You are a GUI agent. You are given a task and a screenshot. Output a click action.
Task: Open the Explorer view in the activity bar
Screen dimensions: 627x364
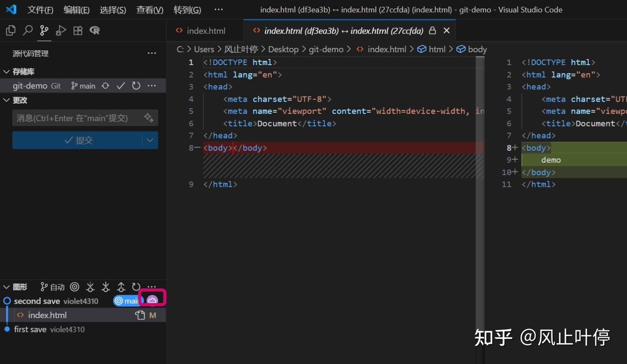tap(10, 30)
